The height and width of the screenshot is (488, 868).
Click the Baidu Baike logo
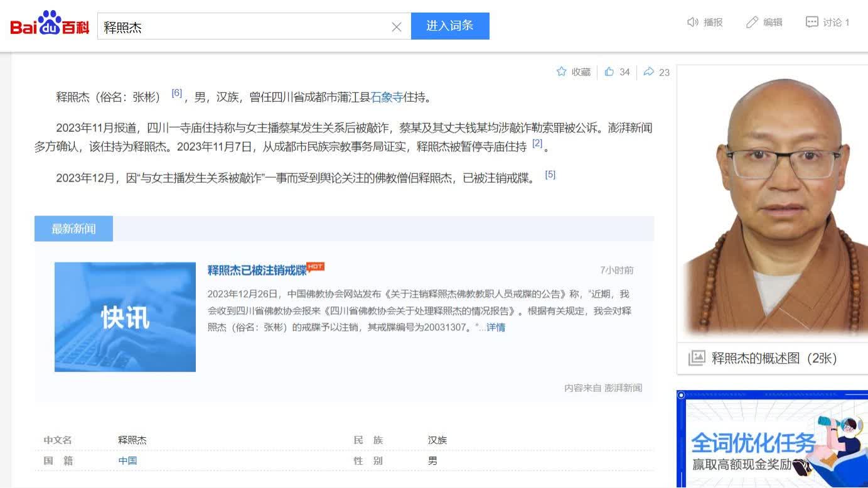(50, 25)
